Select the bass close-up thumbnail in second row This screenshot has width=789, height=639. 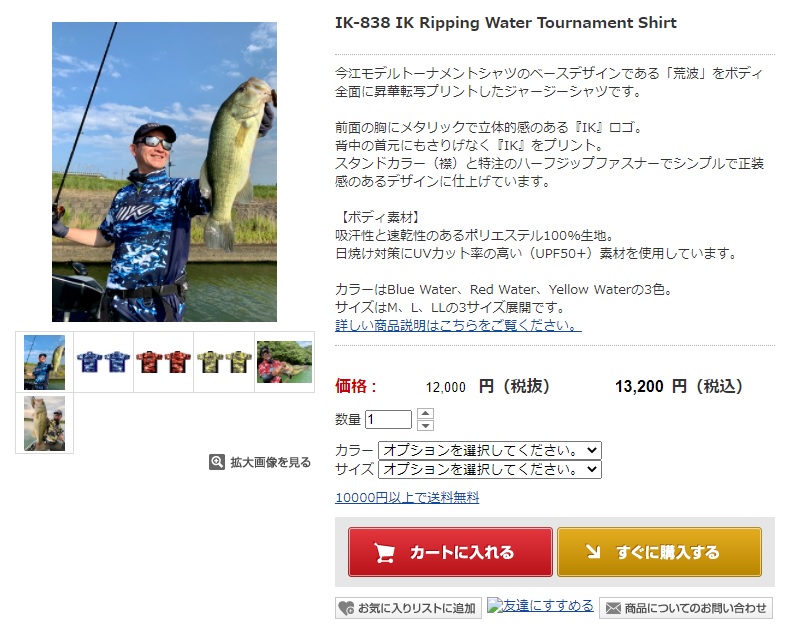pos(44,423)
